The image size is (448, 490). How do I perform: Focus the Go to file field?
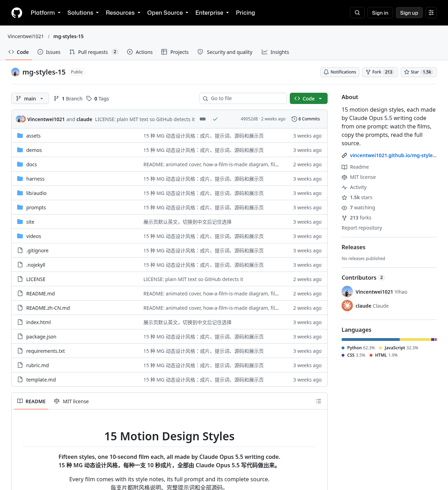(x=243, y=98)
